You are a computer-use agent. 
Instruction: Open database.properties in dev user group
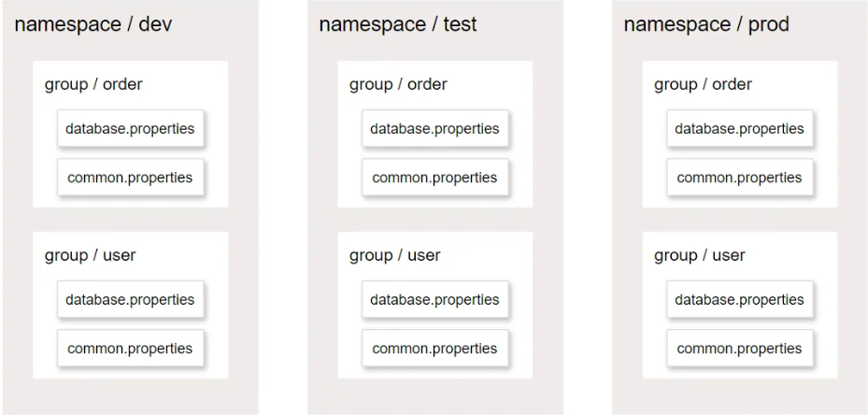(x=130, y=300)
